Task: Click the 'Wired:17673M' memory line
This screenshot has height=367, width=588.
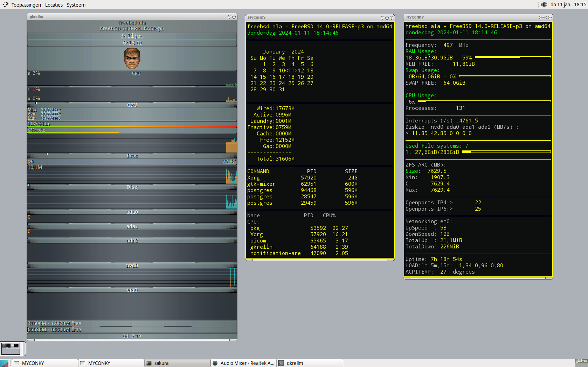Action: point(275,108)
